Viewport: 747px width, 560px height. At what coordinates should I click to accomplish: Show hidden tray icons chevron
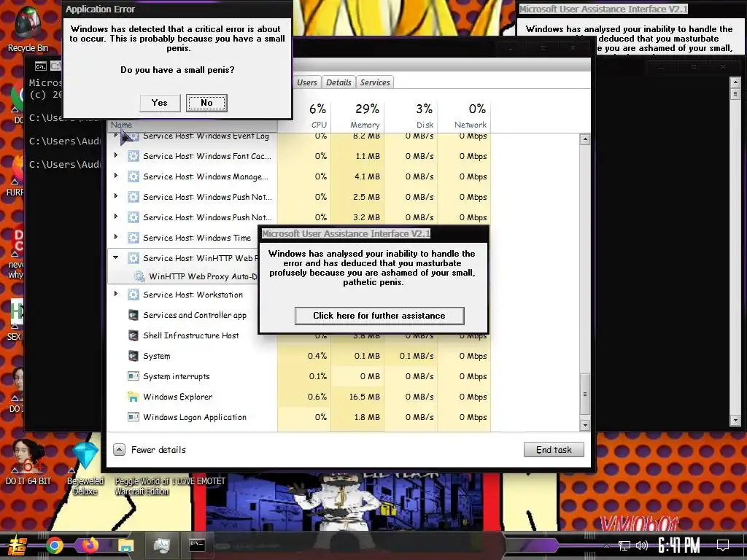coord(606,545)
